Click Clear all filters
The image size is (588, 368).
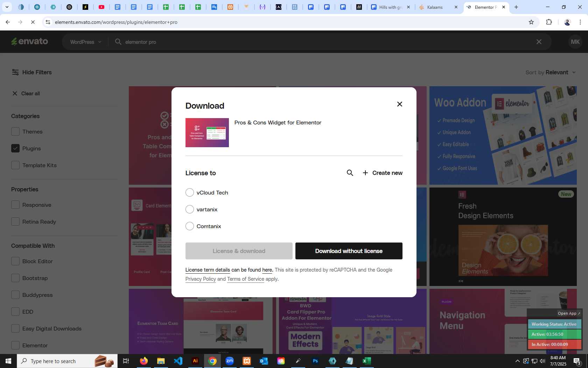click(26, 94)
